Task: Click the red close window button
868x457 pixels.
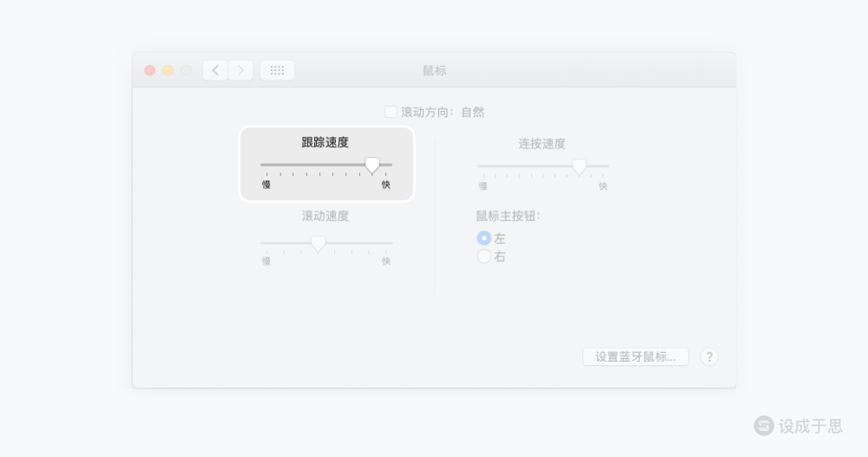Action: 150,70
